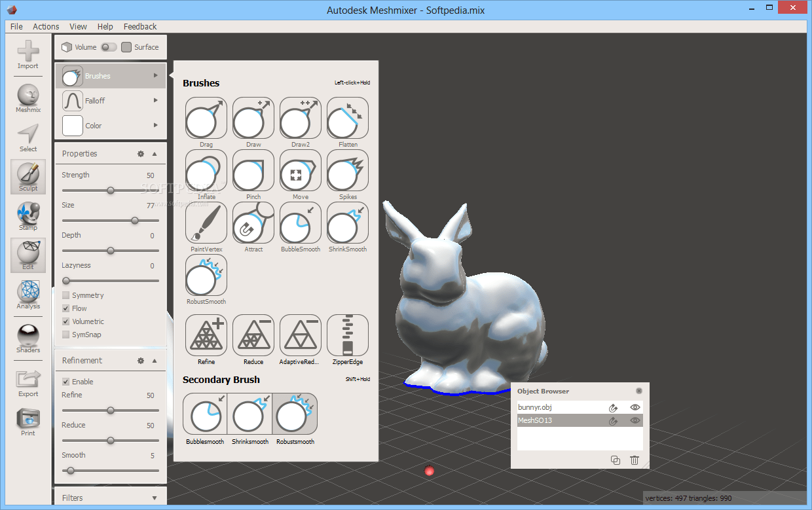Click the Color swatch box

point(73,126)
